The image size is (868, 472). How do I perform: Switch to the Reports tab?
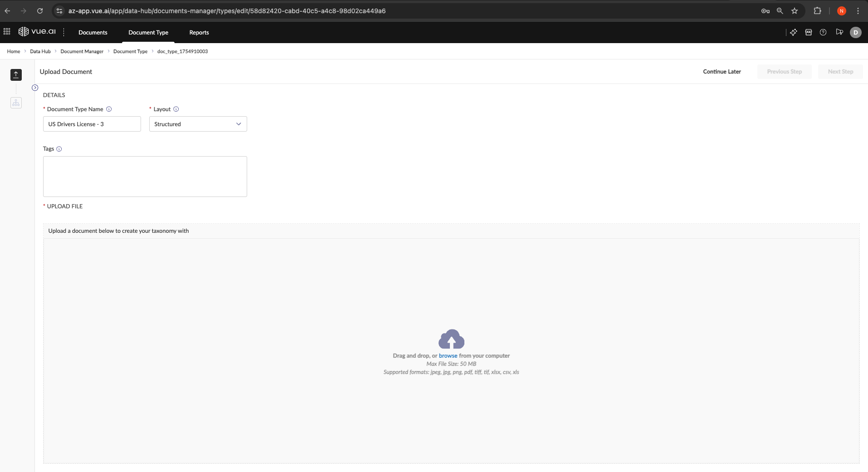coord(199,32)
